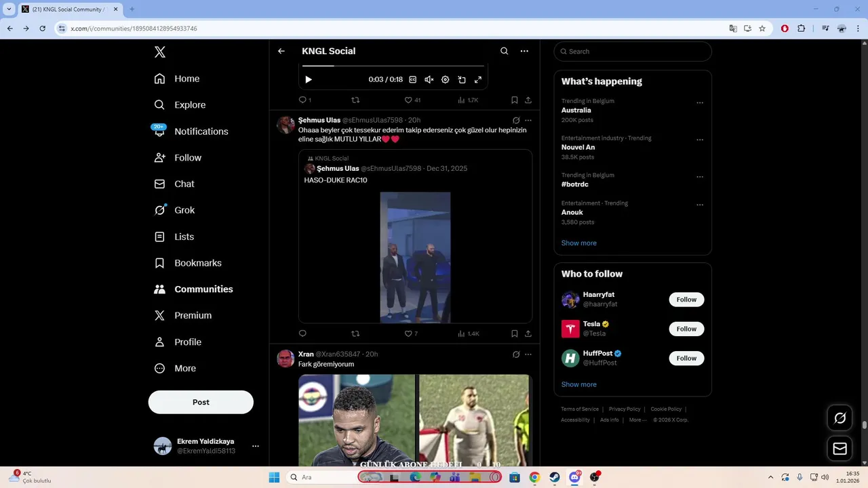
Task: Open account options for Ekrem Yaldizkaya
Action: click(x=256, y=446)
